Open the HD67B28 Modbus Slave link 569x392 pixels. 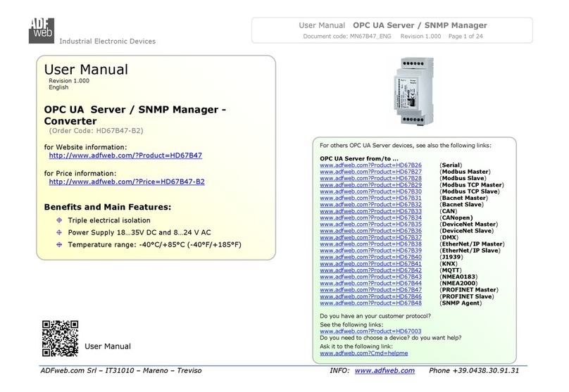click(370, 178)
